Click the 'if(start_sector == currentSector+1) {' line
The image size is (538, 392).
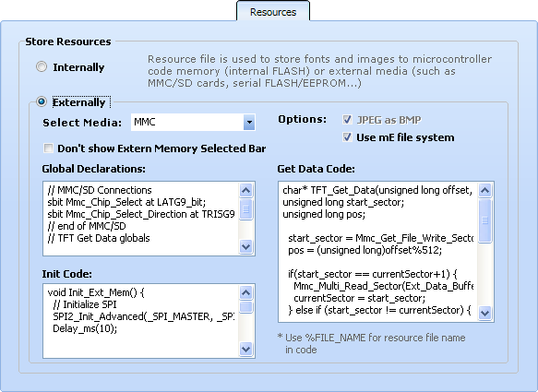[373, 274]
